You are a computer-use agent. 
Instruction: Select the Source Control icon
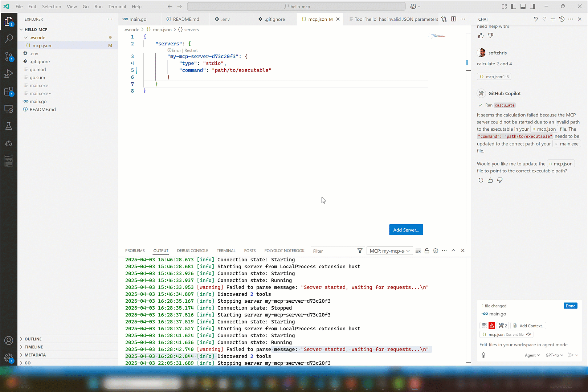click(9, 56)
